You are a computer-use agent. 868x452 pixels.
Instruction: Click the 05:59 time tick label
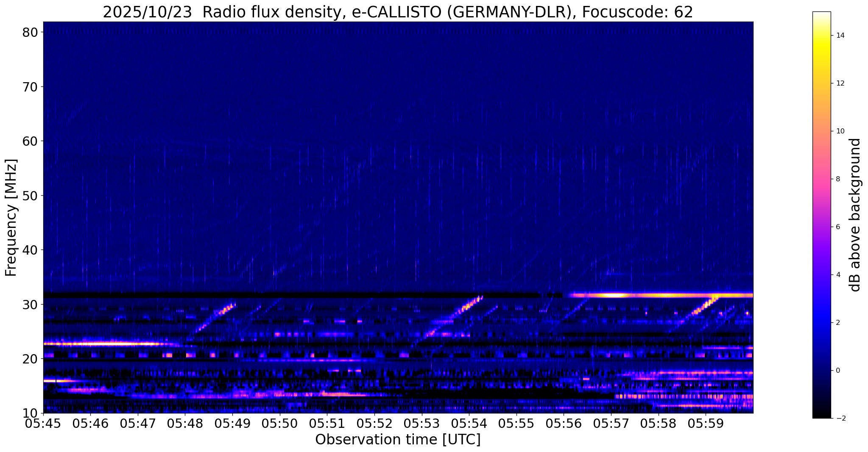[x=706, y=424]
